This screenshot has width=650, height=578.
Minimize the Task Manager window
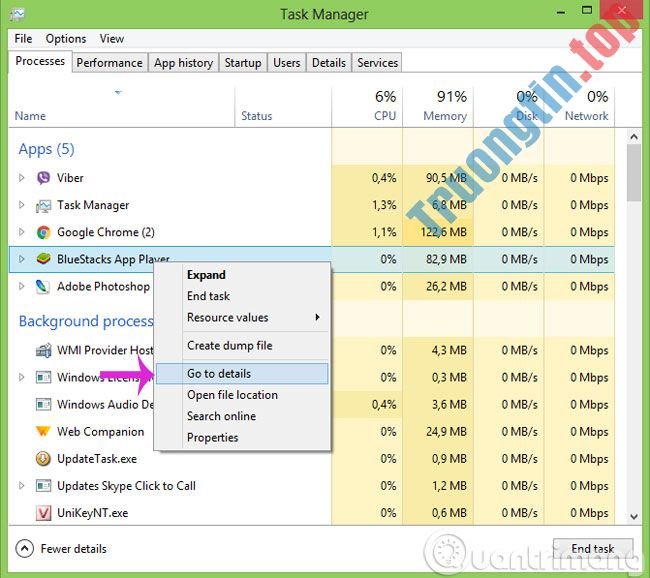pyautogui.click(x=561, y=12)
